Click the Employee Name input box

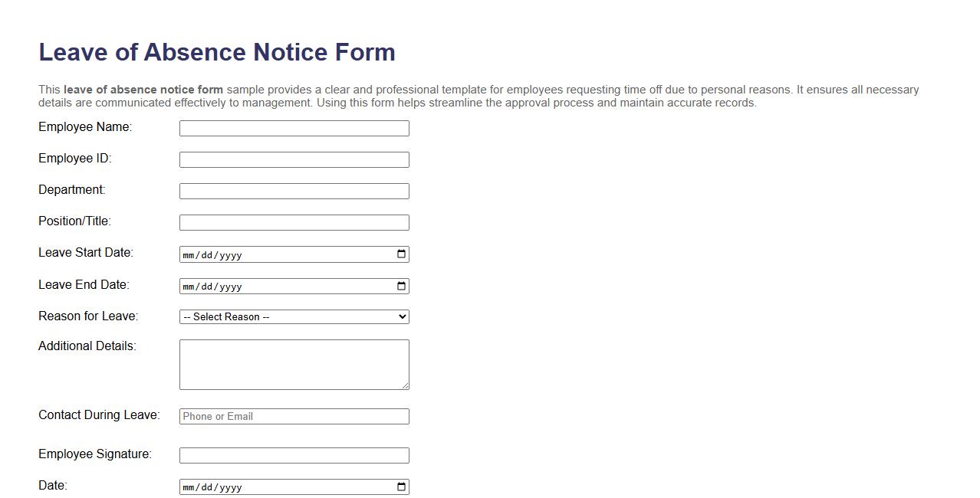pos(294,128)
